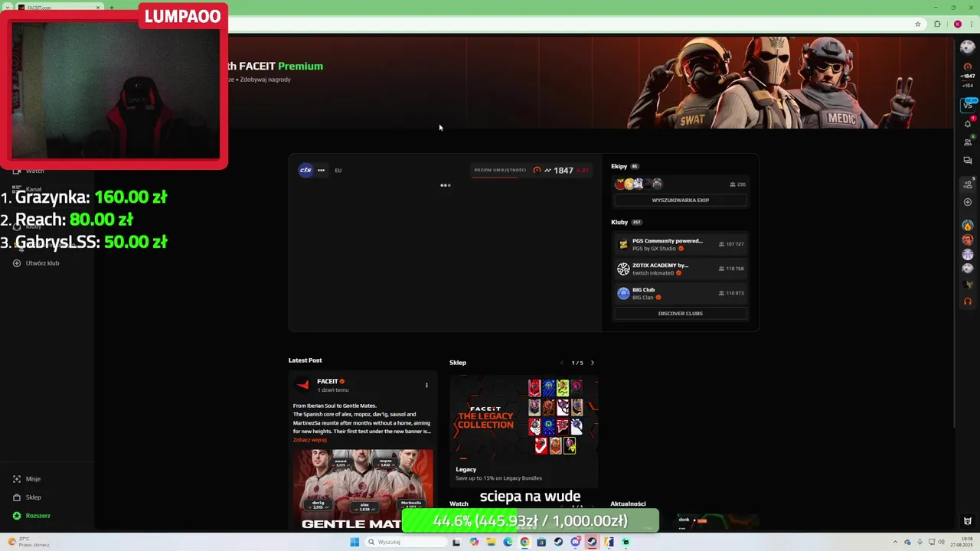Select the CS2 game logo icon

pyautogui.click(x=305, y=171)
